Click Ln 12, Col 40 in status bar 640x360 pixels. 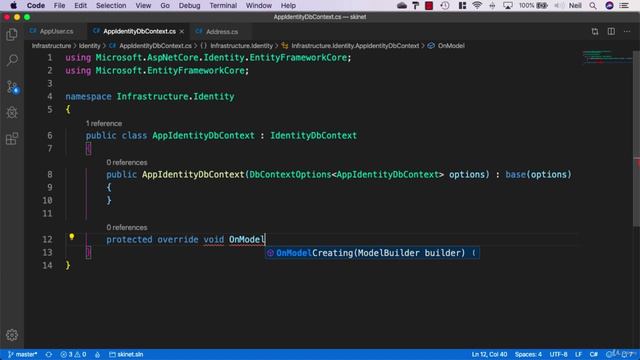click(489, 354)
